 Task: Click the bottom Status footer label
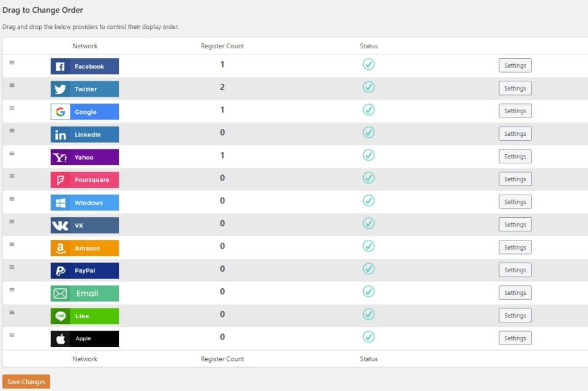pos(369,359)
